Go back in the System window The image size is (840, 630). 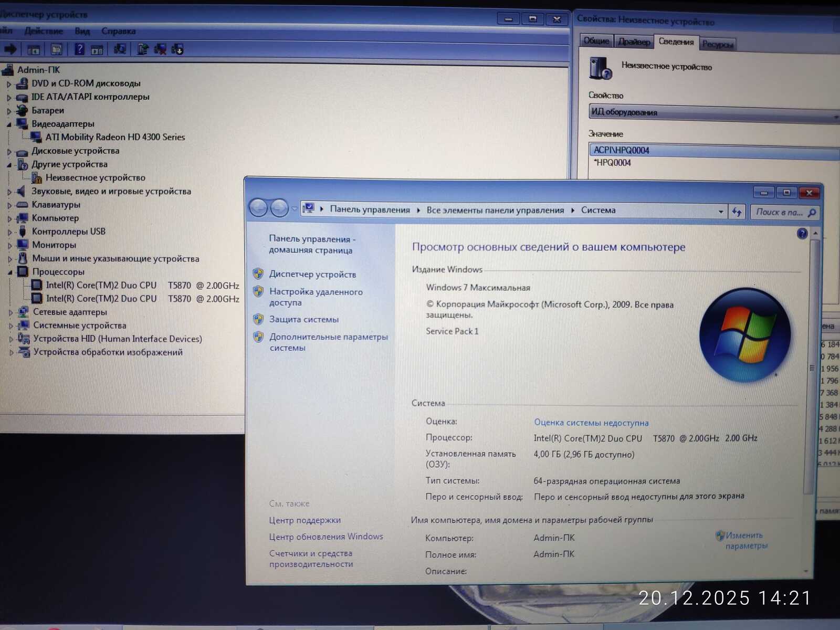(x=259, y=208)
